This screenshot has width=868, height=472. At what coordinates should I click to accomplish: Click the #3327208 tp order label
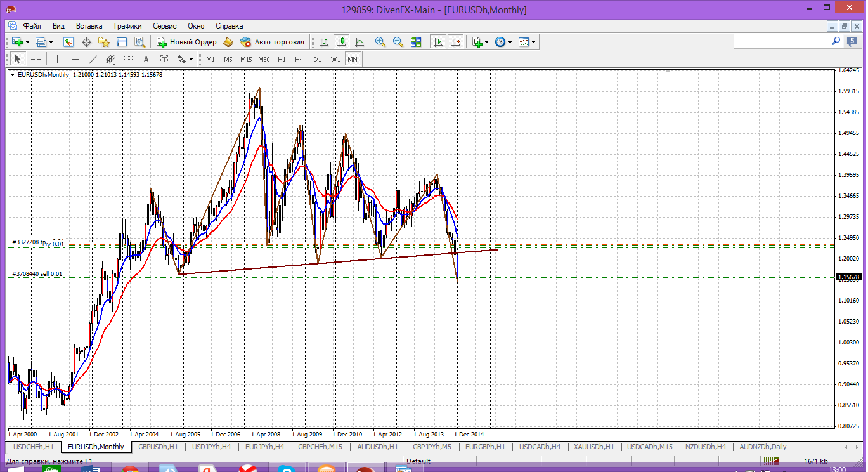[x=29, y=243]
